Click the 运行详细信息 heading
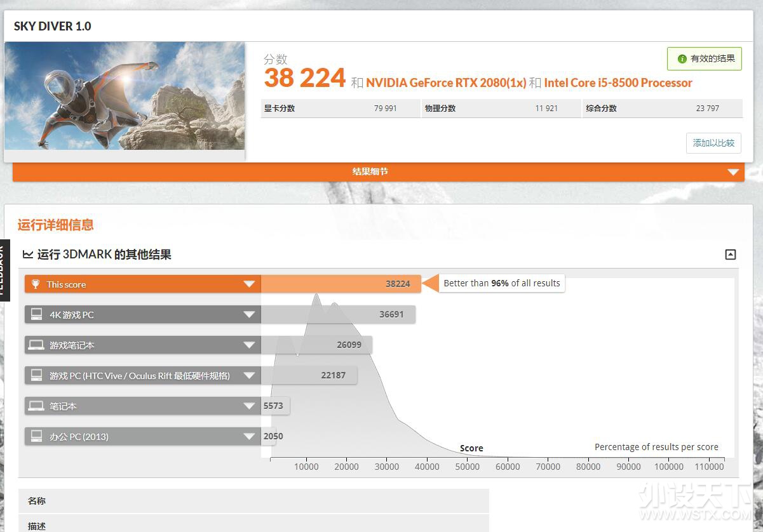The image size is (763, 532). click(x=56, y=225)
